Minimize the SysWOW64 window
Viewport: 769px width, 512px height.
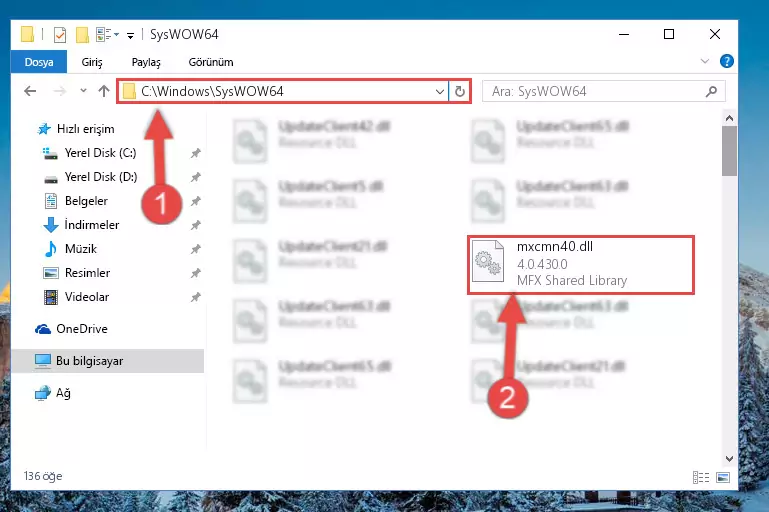click(x=624, y=34)
